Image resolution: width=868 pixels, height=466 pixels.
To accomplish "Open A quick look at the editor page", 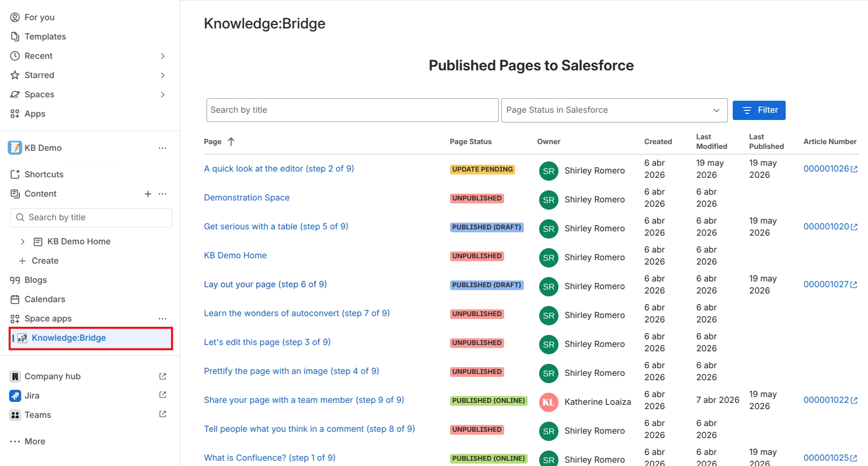I will [279, 169].
